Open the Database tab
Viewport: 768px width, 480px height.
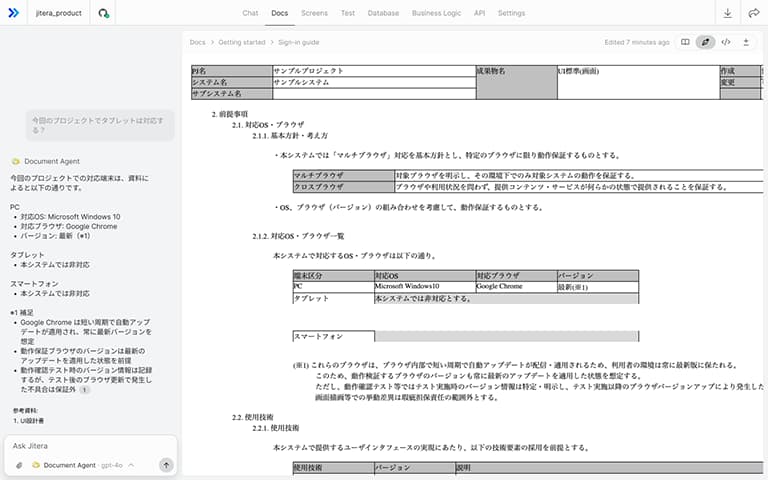coord(383,13)
